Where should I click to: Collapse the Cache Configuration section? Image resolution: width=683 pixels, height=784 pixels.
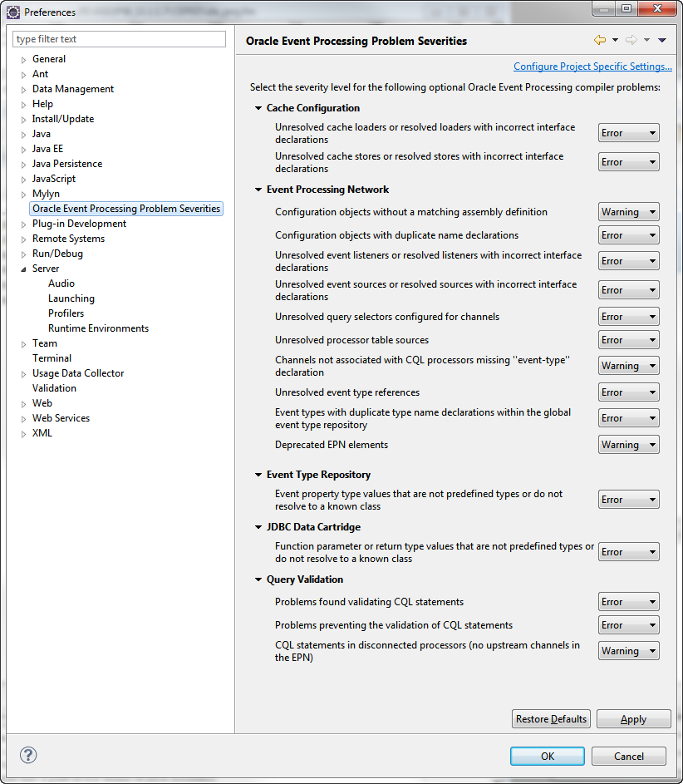point(258,108)
